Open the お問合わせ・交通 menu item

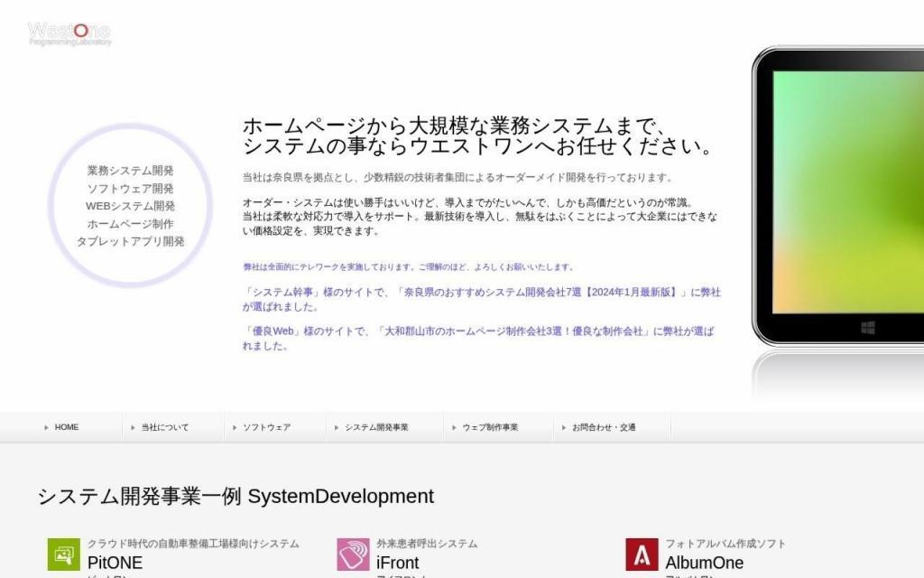pyautogui.click(x=604, y=427)
